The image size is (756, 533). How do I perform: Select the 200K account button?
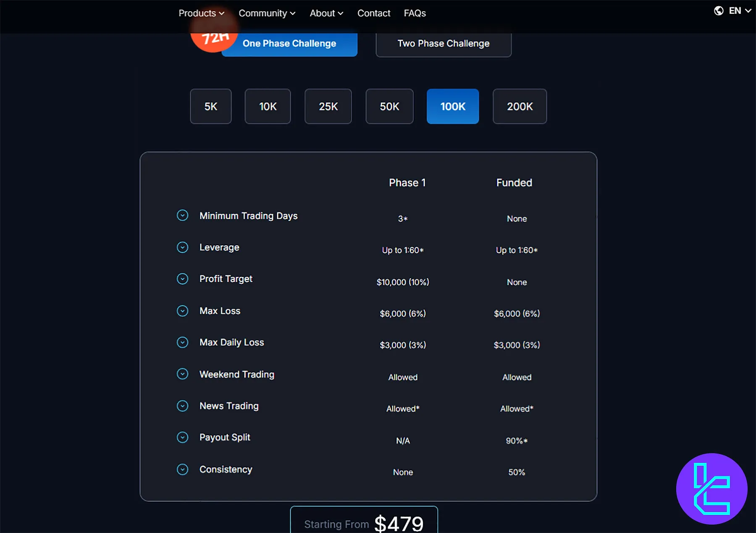(520, 106)
